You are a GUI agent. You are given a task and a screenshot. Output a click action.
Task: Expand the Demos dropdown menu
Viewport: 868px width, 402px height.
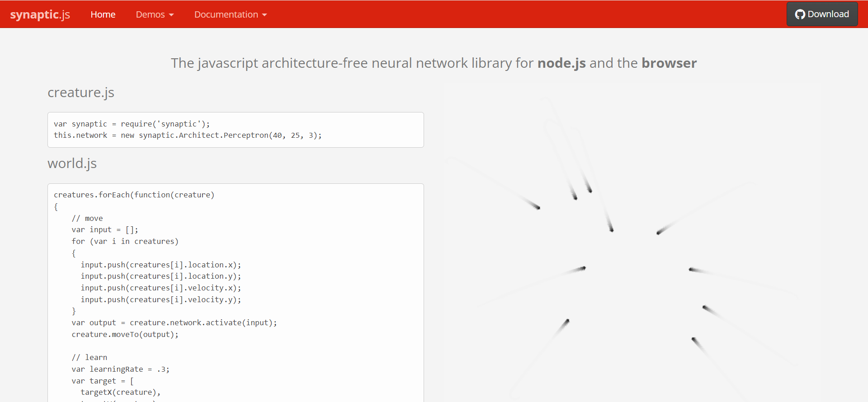155,14
